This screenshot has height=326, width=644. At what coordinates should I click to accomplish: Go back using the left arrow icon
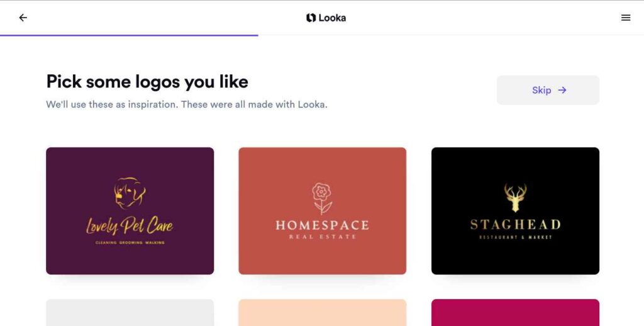23,18
